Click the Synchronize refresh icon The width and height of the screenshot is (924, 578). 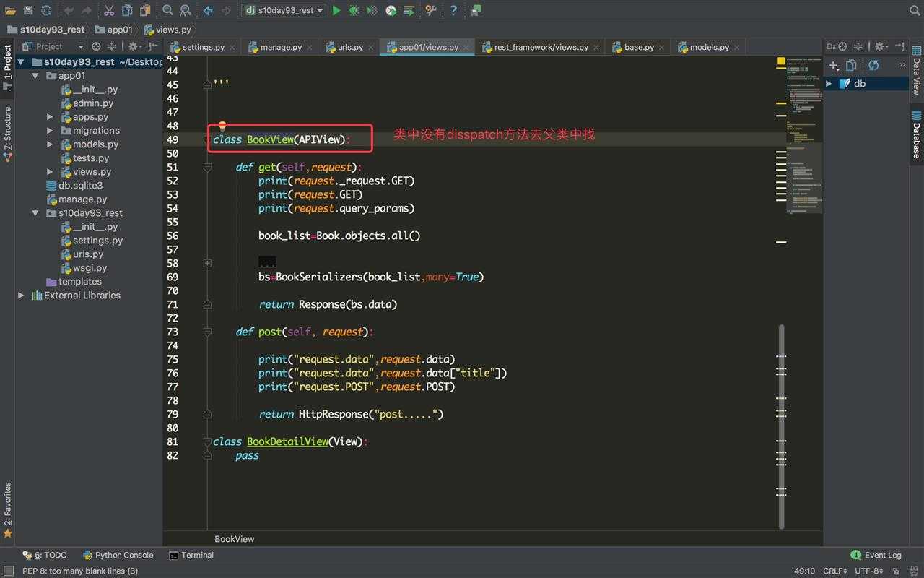(46, 10)
